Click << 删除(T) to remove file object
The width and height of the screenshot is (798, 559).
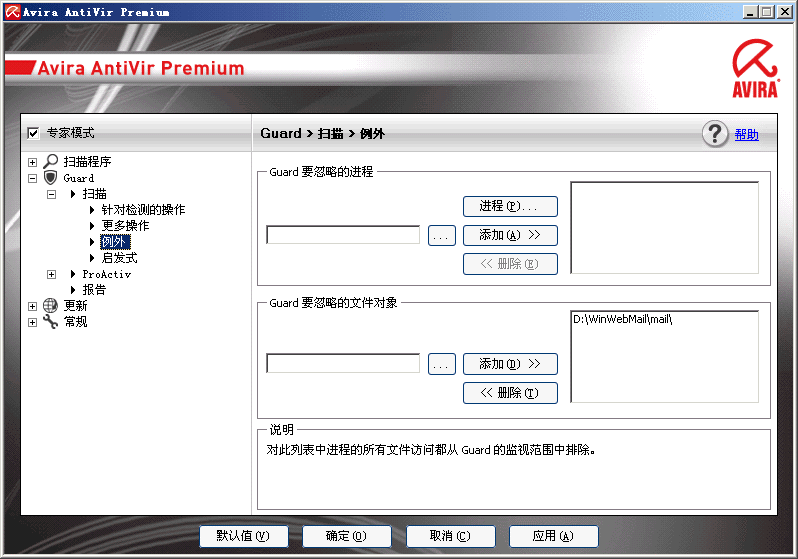point(510,393)
